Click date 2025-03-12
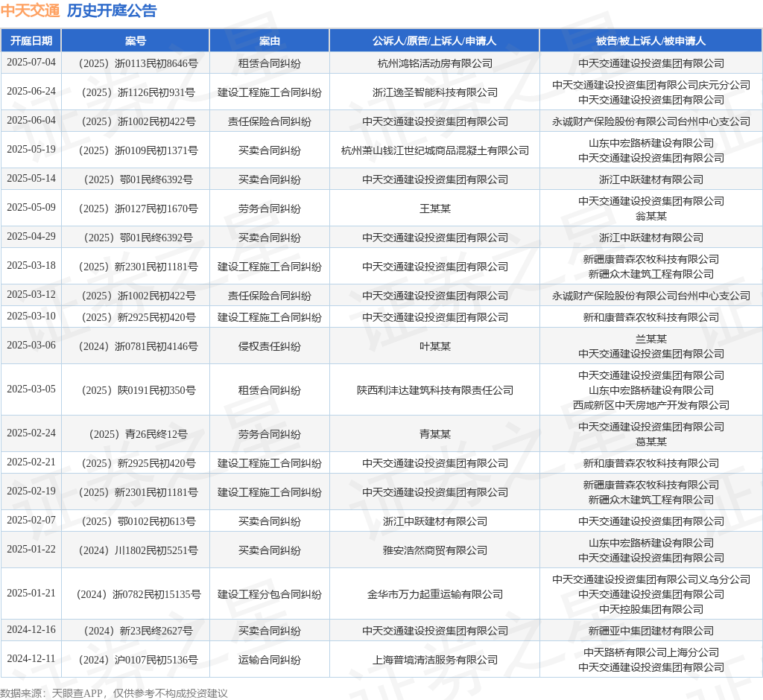This screenshot has width=763, height=700. (x=31, y=295)
